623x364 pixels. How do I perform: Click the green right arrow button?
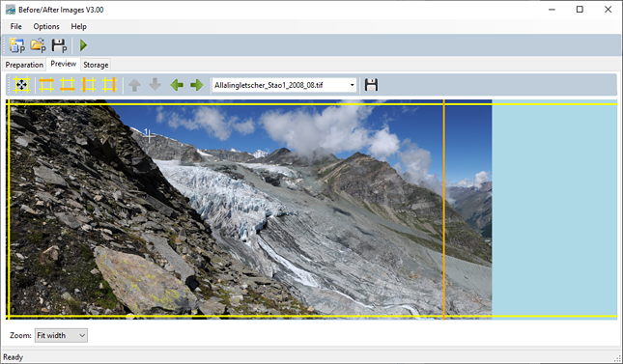coord(197,85)
